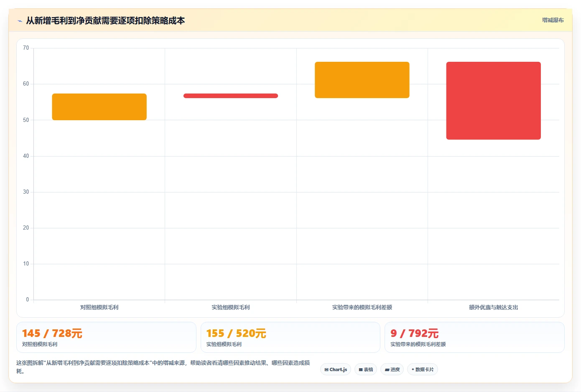Click the y-axis value 10
The width and height of the screenshot is (581, 392).
[26, 264]
